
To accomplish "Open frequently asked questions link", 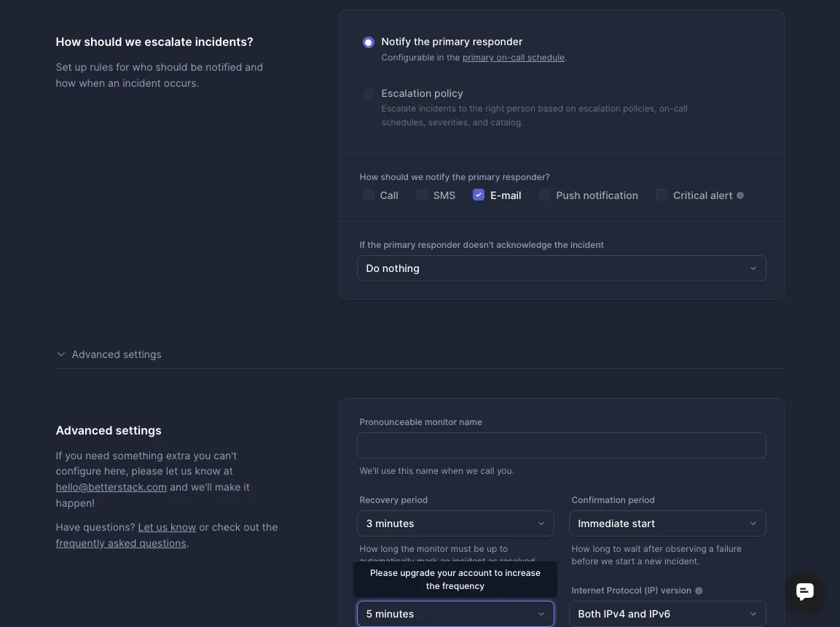I will pyautogui.click(x=121, y=543).
